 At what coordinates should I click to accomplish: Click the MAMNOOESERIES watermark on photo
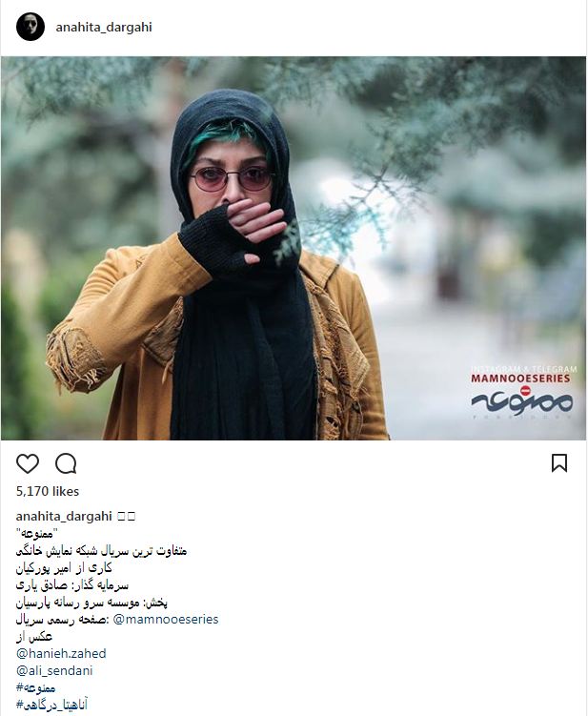click(520, 378)
